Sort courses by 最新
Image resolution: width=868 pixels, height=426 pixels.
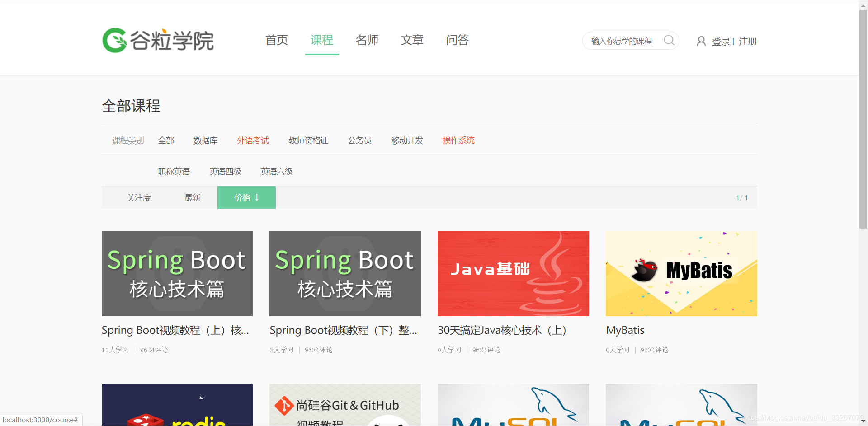pos(193,198)
